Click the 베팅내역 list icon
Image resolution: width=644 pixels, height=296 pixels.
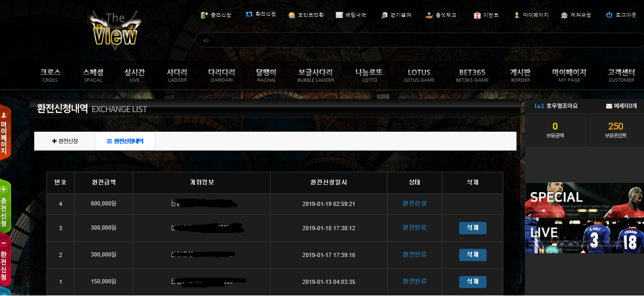(x=339, y=15)
